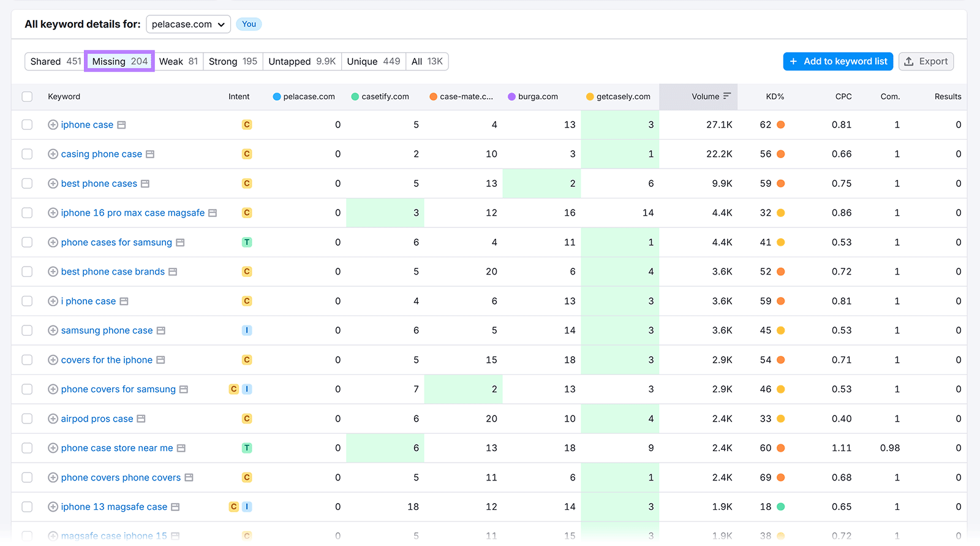Click the SERP icon beside airpod pros case
The width and height of the screenshot is (980, 546).
click(141, 419)
